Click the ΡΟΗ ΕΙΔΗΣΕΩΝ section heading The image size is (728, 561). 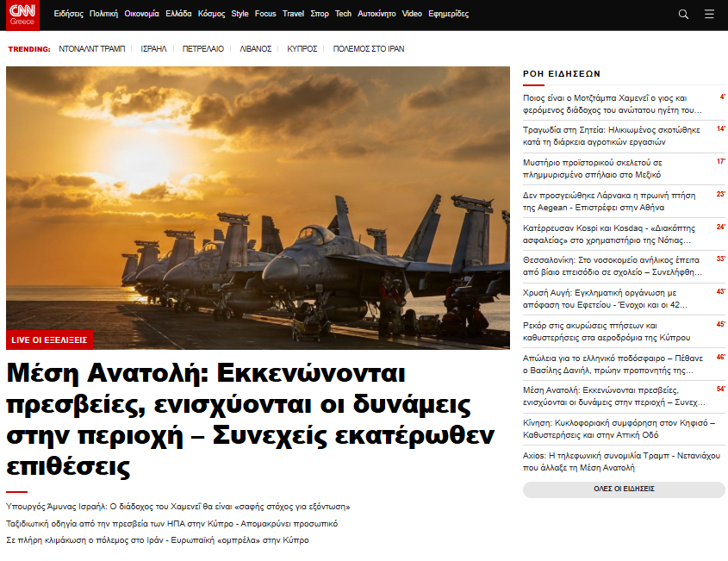[x=561, y=74]
